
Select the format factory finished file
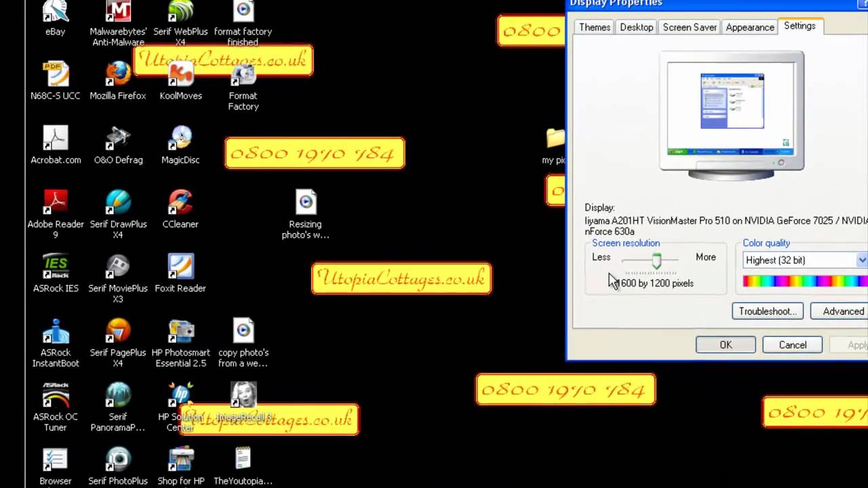pos(243,23)
